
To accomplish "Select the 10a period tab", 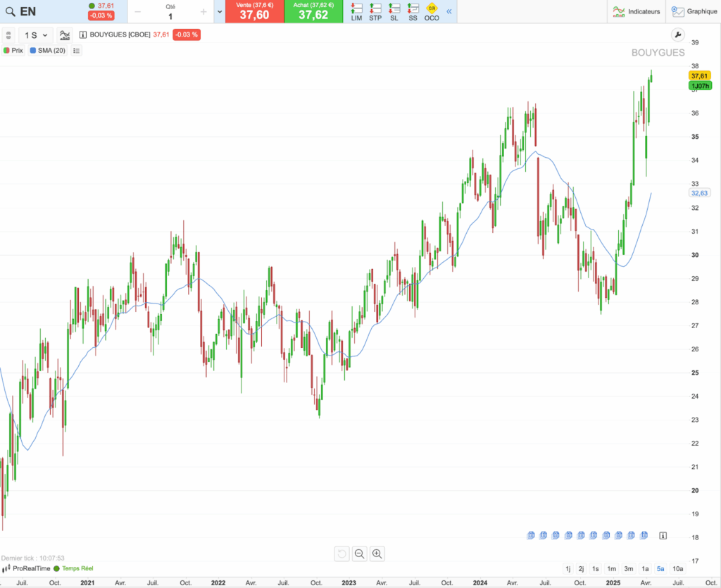I will (678, 569).
